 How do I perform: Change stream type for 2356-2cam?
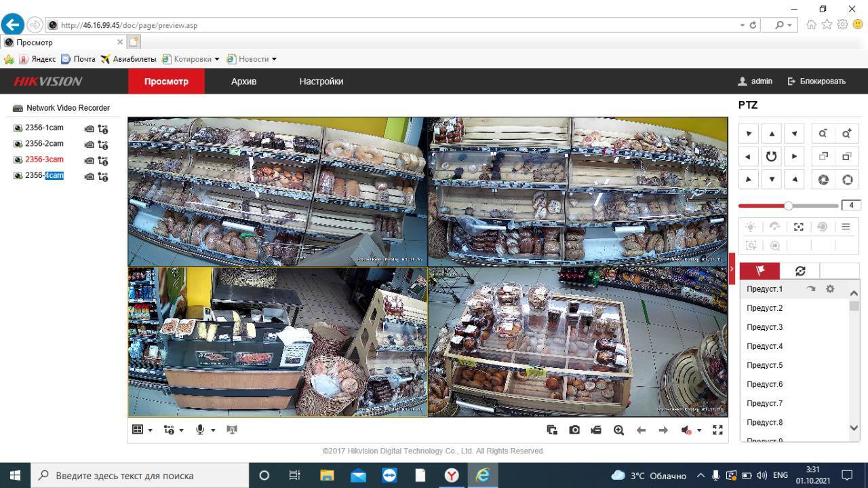[103, 145]
